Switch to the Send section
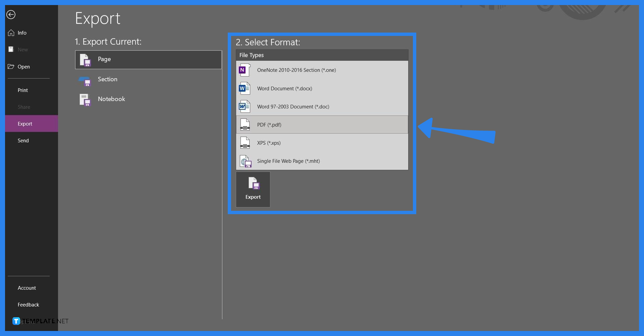644x336 pixels. pos(23,140)
